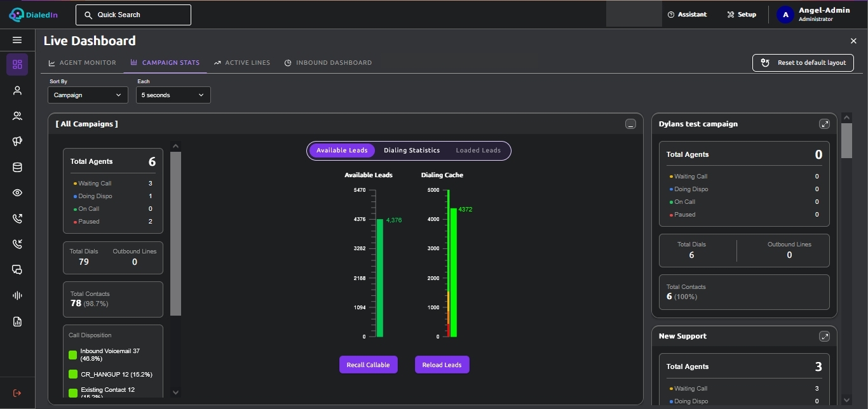Switch to Agent Monitor tab
The image size is (868, 409).
[x=83, y=63]
